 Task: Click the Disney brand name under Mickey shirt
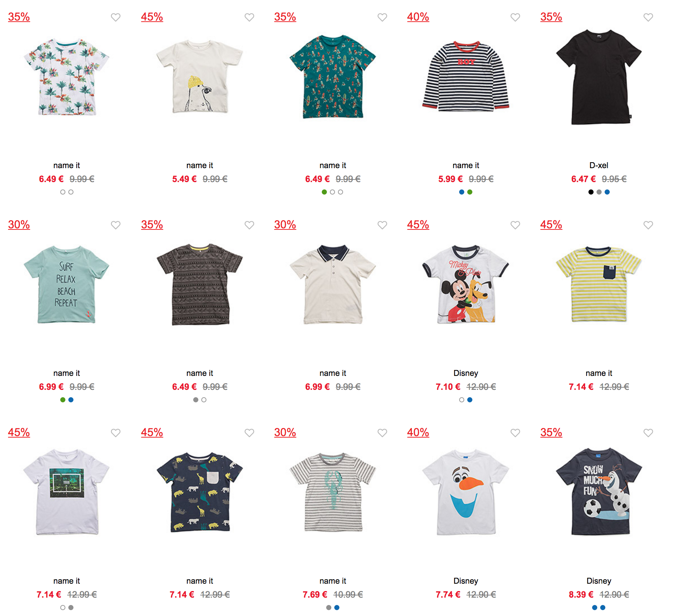[x=466, y=373]
